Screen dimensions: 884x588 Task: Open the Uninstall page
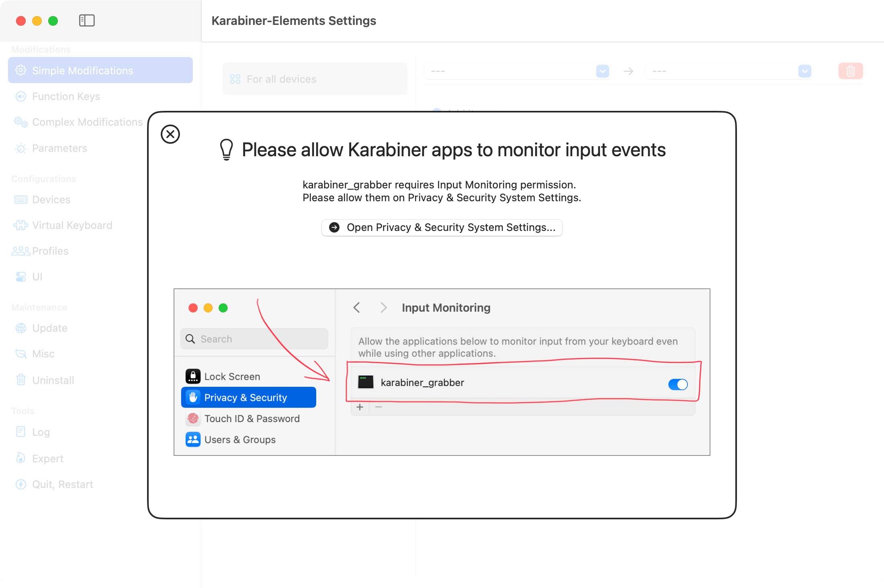[53, 380]
